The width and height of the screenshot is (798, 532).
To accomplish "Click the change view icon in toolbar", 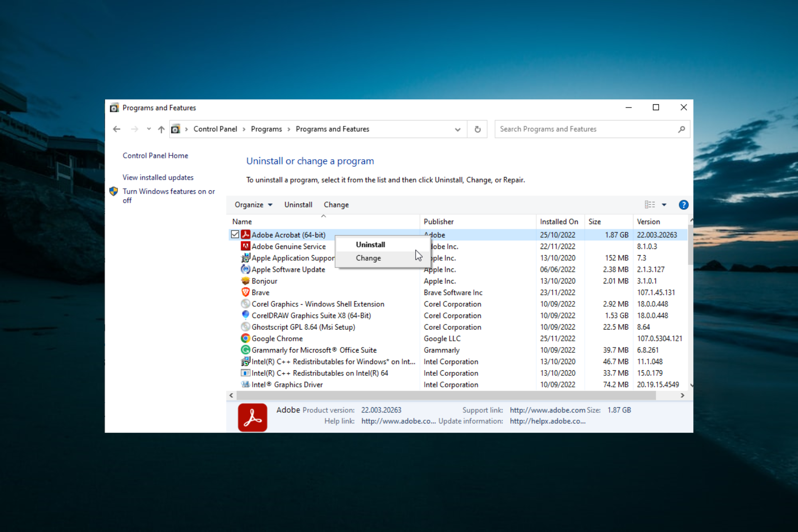I will coord(650,204).
